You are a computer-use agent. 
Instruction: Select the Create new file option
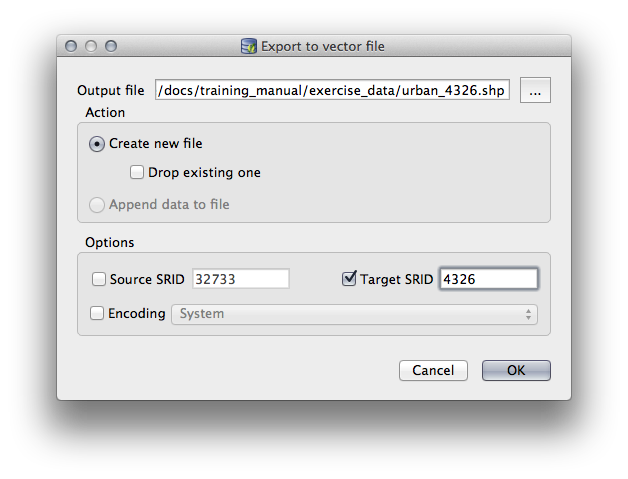click(97, 144)
